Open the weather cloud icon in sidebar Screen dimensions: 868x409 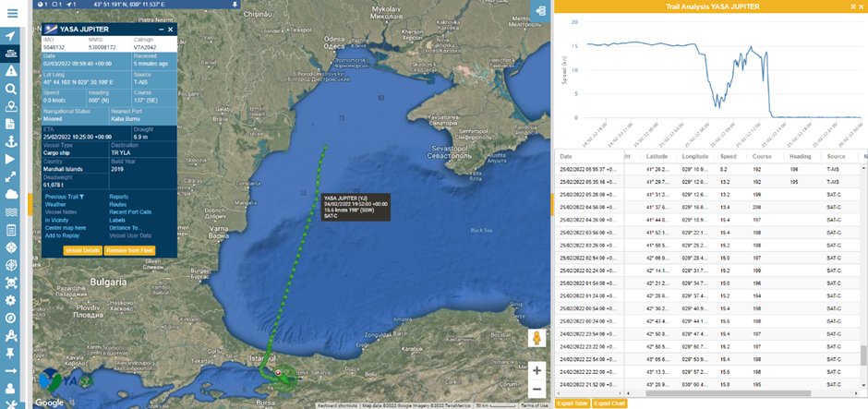(10, 194)
